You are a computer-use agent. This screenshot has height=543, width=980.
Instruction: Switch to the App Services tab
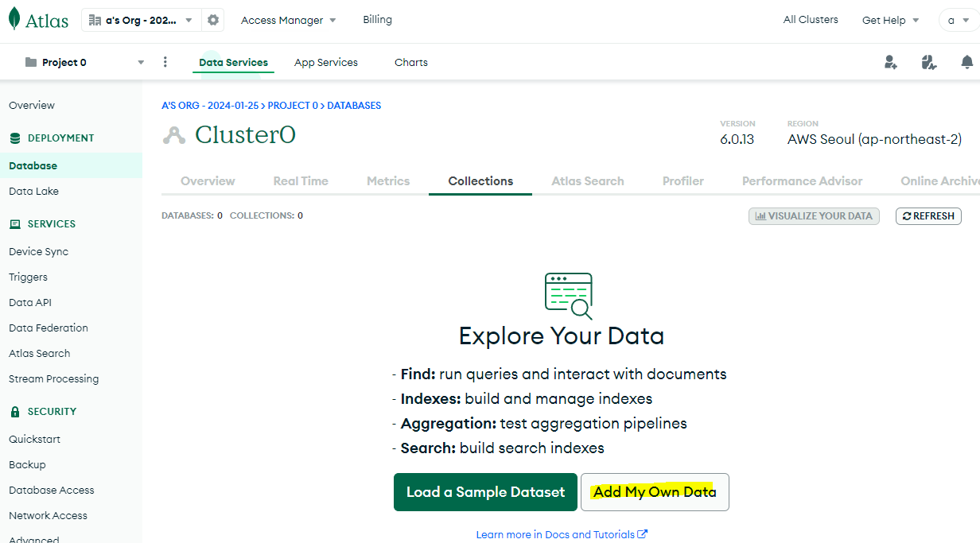tap(326, 62)
